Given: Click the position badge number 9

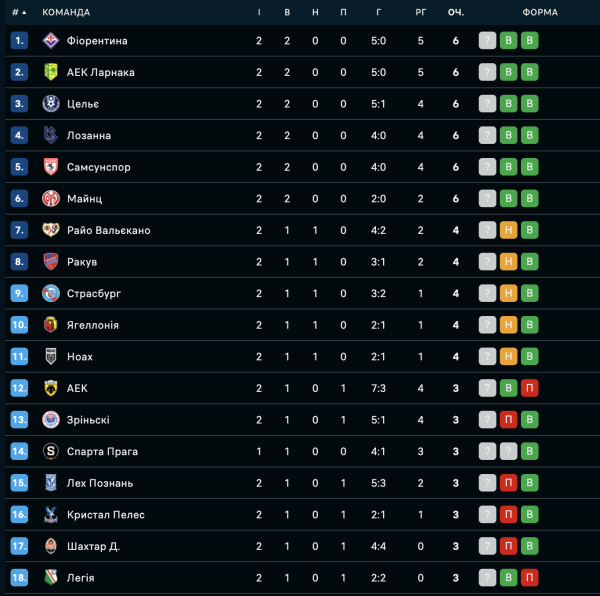Looking at the screenshot, I should pyautogui.click(x=20, y=293).
